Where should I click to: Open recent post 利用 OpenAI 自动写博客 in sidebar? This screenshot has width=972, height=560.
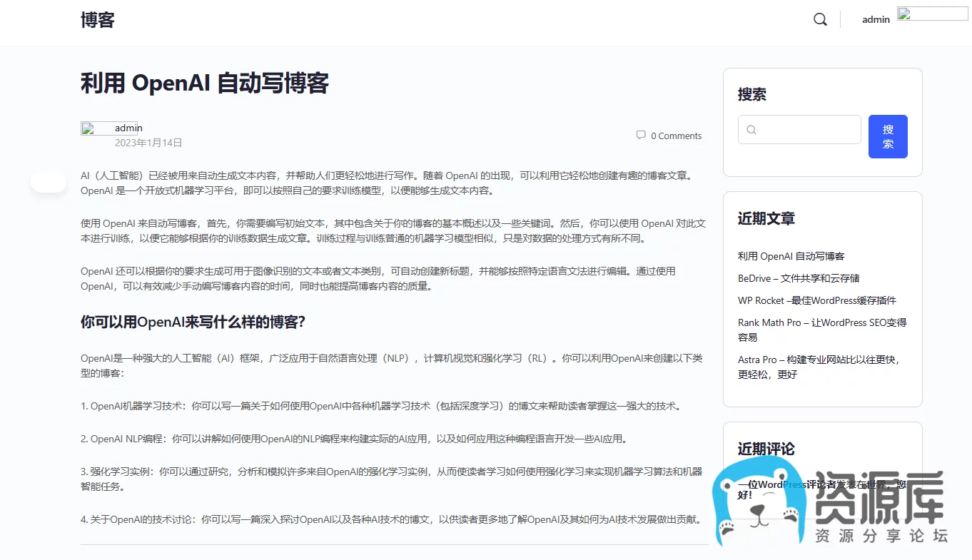(x=791, y=256)
